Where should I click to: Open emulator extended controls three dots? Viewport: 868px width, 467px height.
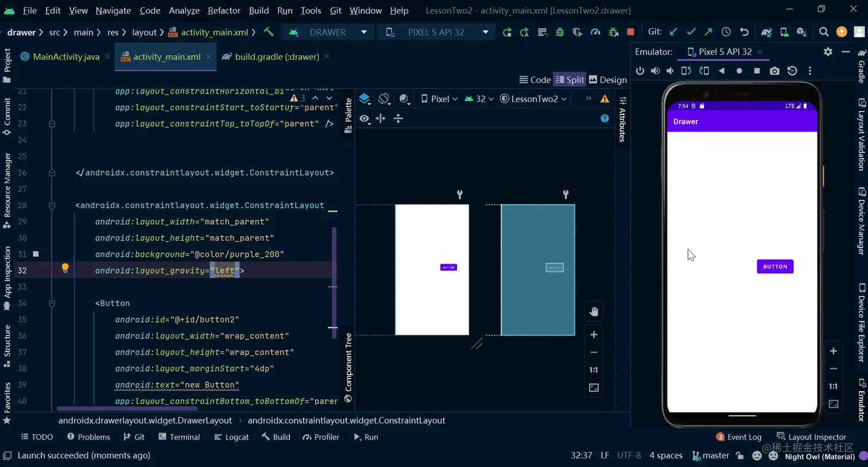coord(810,71)
